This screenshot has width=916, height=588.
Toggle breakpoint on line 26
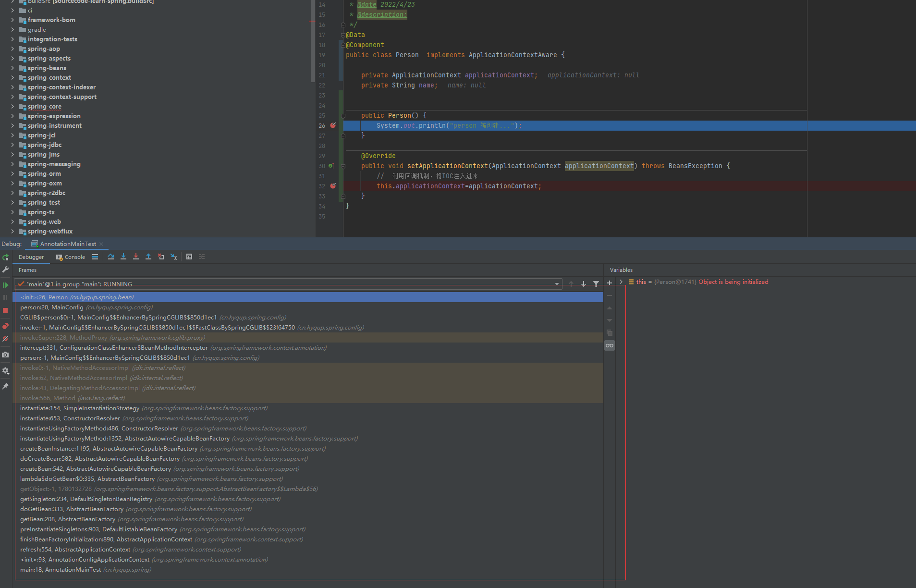pyautogui.click(x=333, y=125)
